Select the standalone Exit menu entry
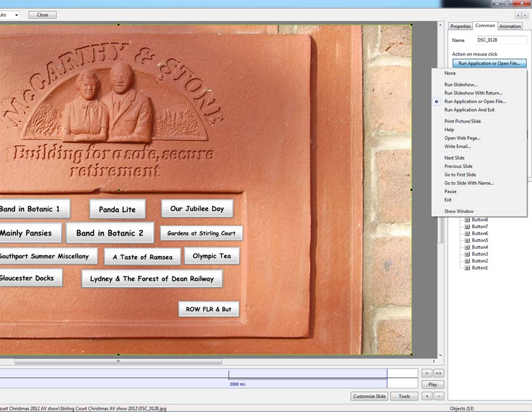This screenshot has height=412, width=532. 448,200
